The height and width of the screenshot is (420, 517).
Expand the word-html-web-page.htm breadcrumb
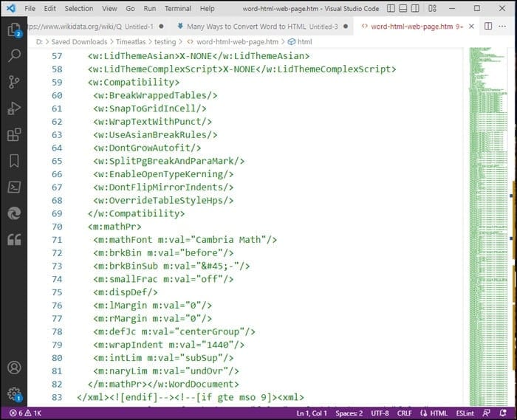233,42
